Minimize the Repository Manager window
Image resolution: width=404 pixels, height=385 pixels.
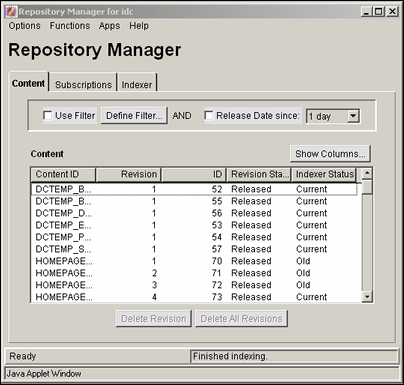366,12
